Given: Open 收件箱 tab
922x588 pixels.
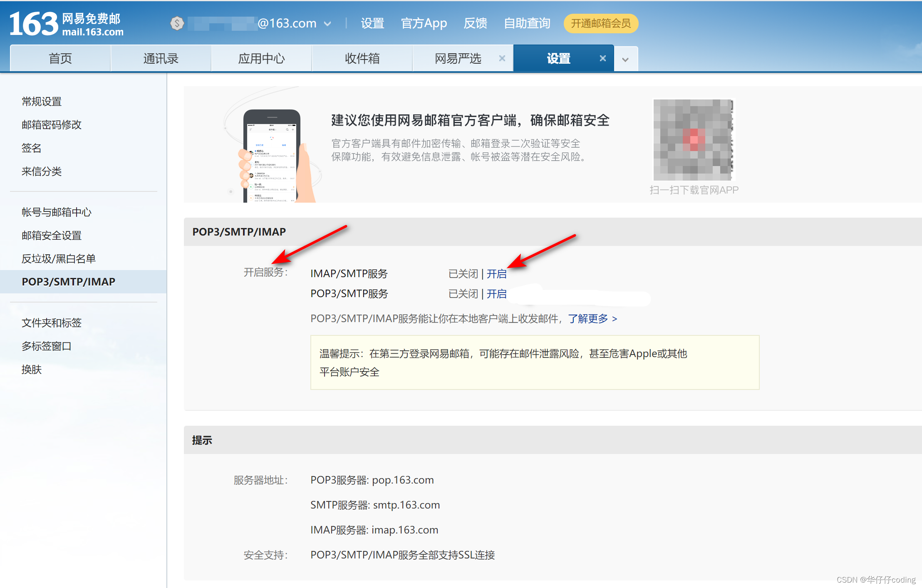Looking at the screenshot, I should pyautogui.click(x=362, y=58).
